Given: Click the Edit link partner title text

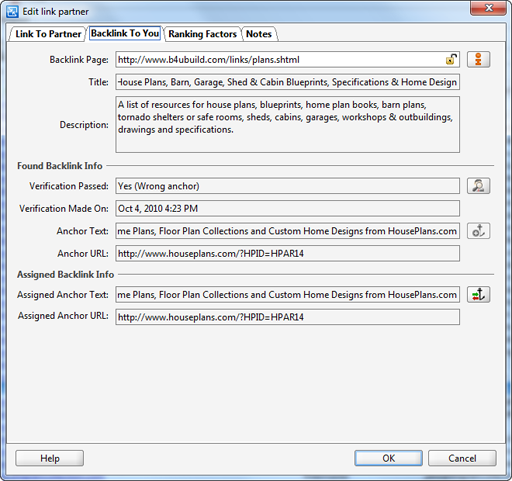Looking at the screenshot, I should 55,12.
